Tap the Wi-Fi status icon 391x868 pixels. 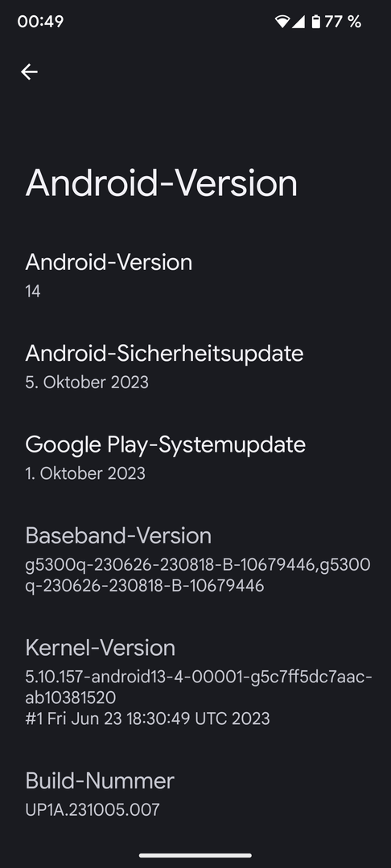[282, 22]
